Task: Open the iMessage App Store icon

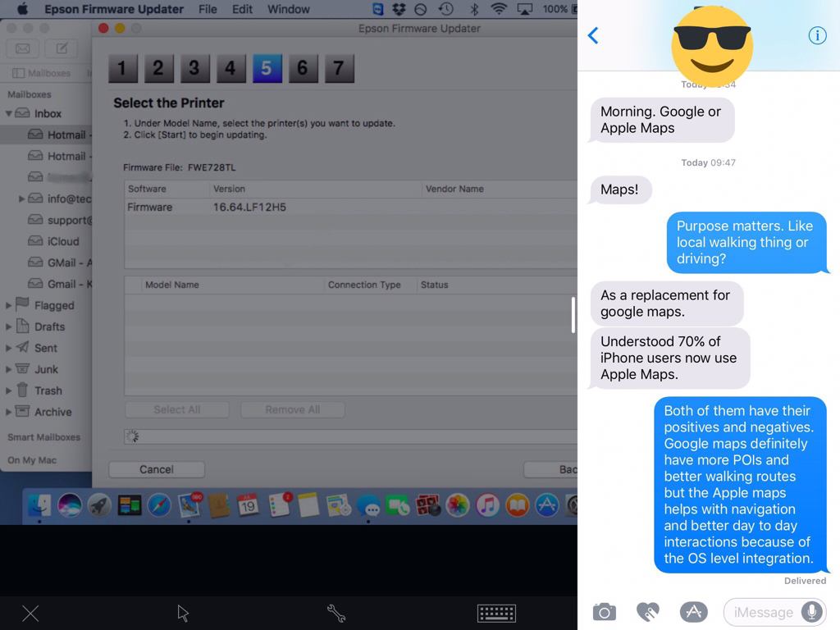Action: [x=694, y=612]
